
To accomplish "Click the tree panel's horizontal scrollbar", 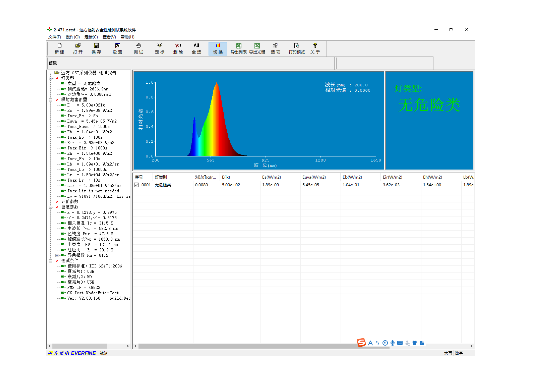I will (89, 346).
